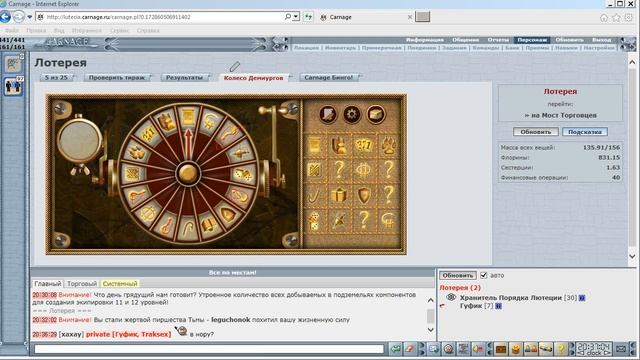This screenshot has height=360, width=640.
Task: Open 'Информация' in top game menu
Action: pyautogui.click(x=424, y=40)
